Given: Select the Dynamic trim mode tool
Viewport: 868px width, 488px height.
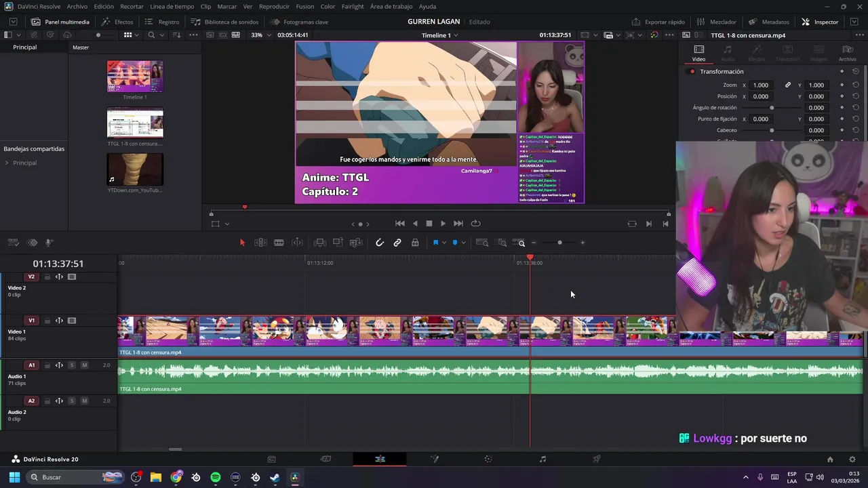Looking at the screenshot, I should pos(297,243).
